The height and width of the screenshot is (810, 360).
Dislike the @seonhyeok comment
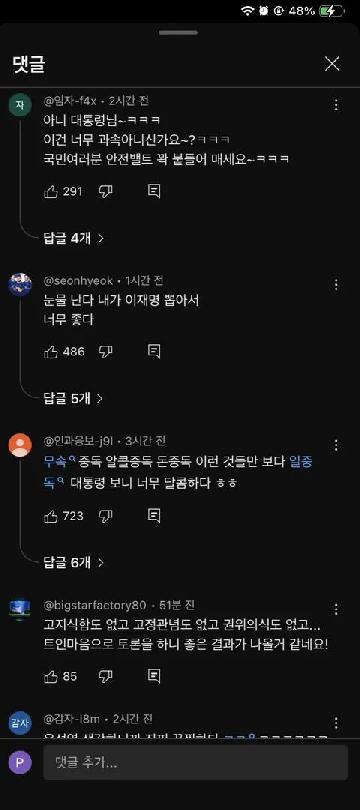pyautogui.click(x=106, y=352)
